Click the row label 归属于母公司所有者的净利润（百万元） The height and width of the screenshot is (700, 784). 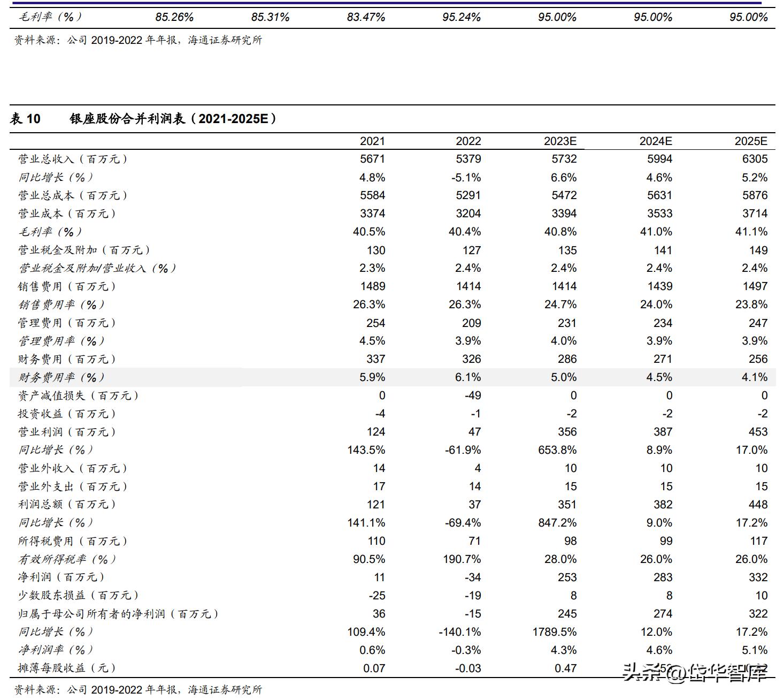tap(119, 614)
